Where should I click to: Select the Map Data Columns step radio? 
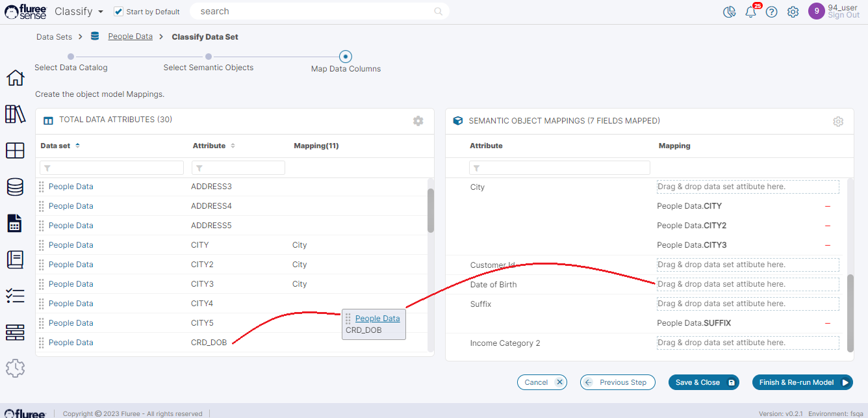(346, 57)
